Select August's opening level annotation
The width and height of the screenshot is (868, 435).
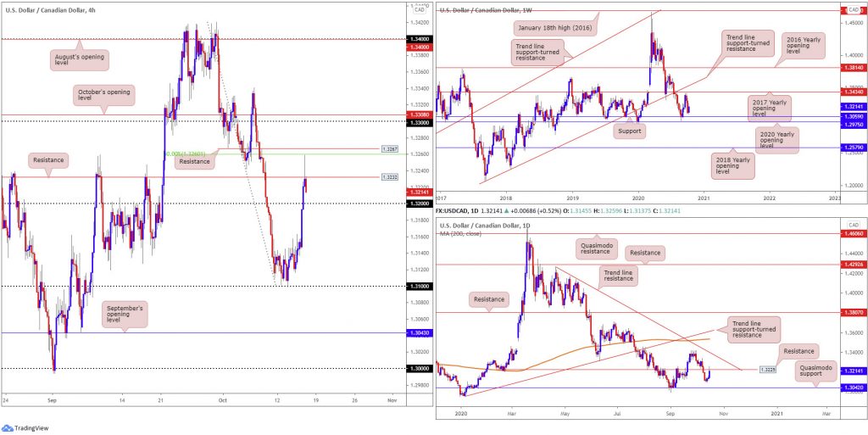[80, 59]
